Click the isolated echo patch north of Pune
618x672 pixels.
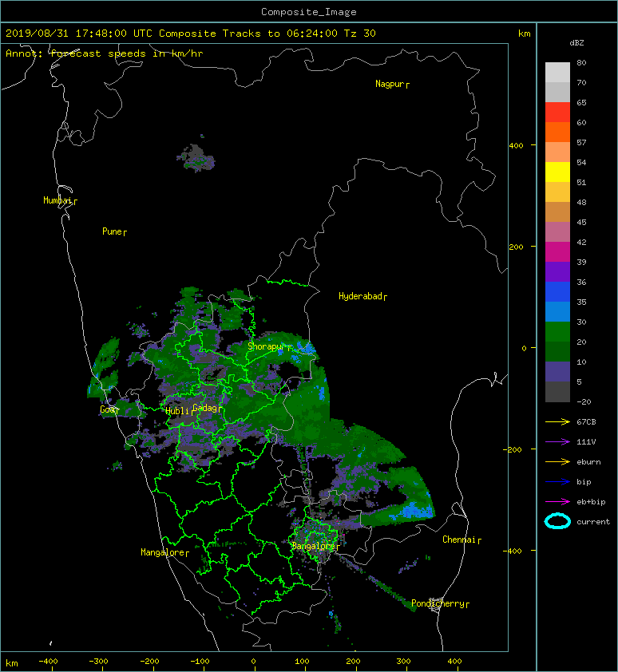(x=196, y=158)
